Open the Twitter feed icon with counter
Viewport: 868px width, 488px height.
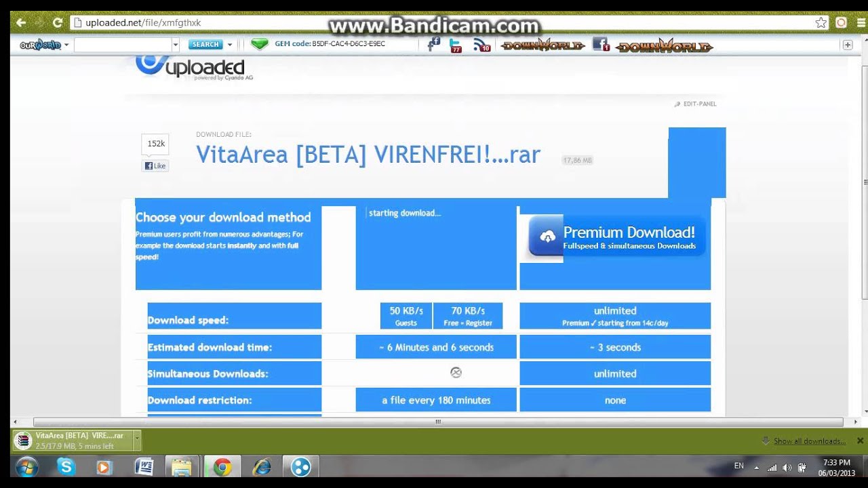456,45
